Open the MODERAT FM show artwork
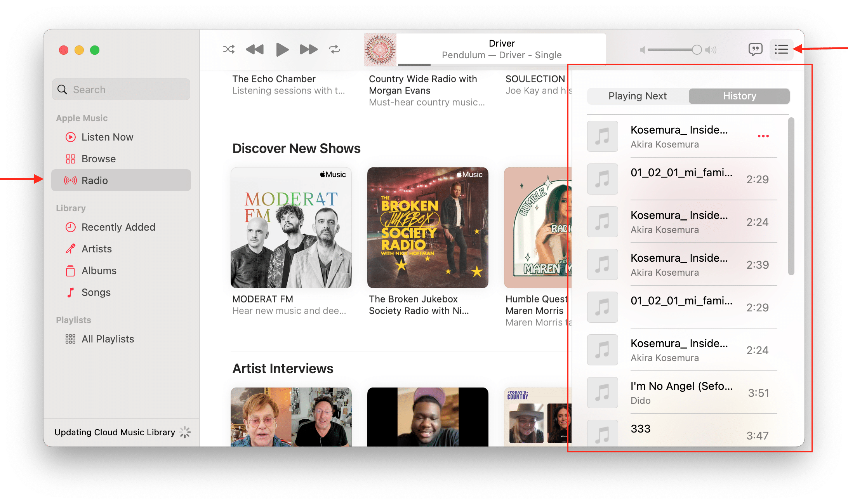The width and height of the screenshot is (848, 504). pyautogui.click(x=291, y=228)
